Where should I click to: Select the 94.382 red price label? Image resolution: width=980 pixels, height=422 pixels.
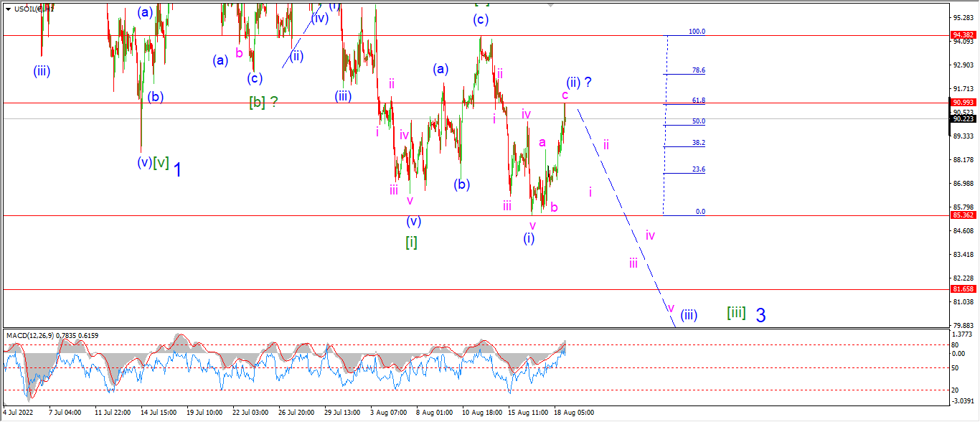point(962,34)
